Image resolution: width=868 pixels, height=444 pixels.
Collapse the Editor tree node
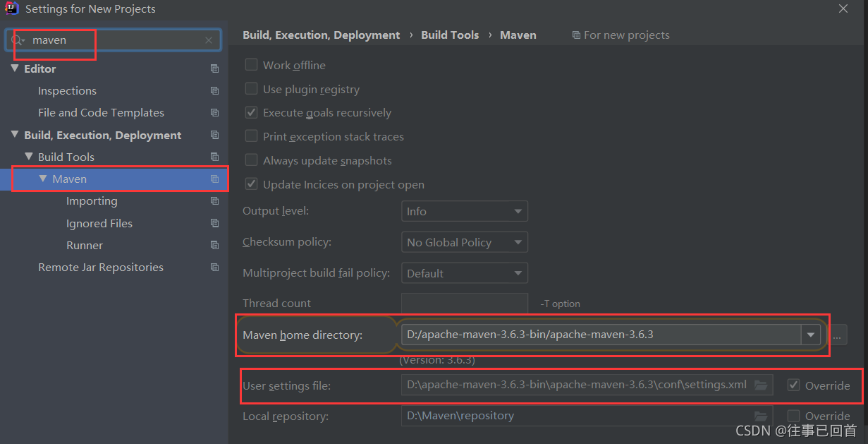tap(16, 68)
